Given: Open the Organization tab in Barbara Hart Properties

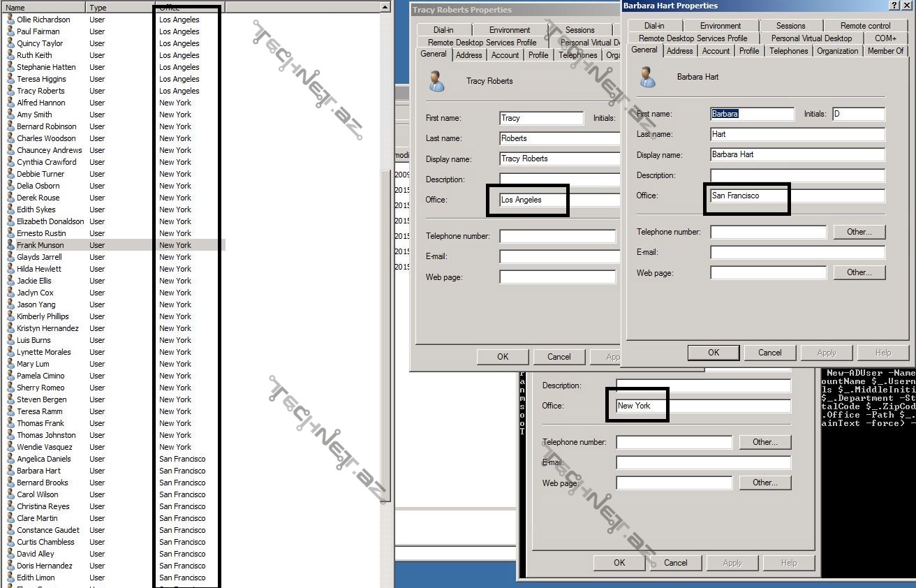Looking at the screenshot, I should pyautogui.click(x=837, y=51).
